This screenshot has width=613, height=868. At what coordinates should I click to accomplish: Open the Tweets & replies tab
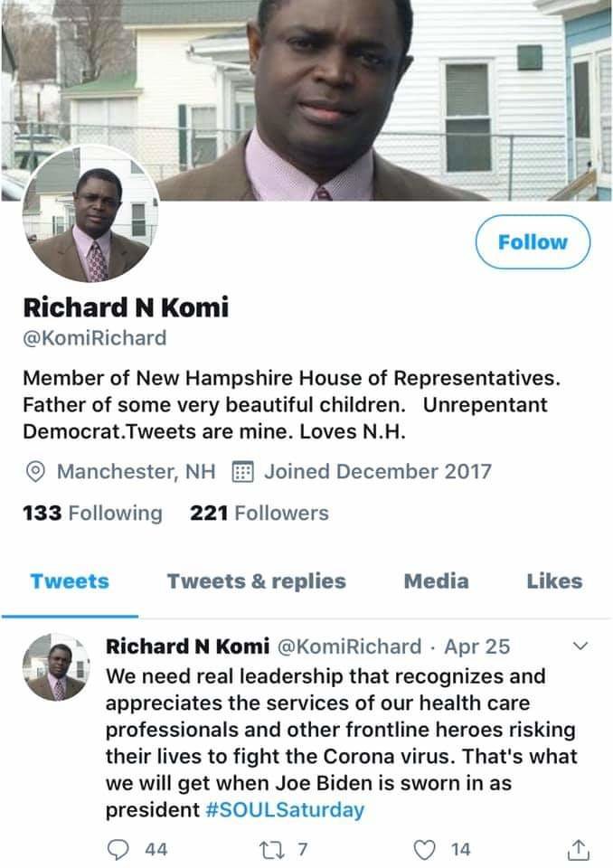point(256,581)
